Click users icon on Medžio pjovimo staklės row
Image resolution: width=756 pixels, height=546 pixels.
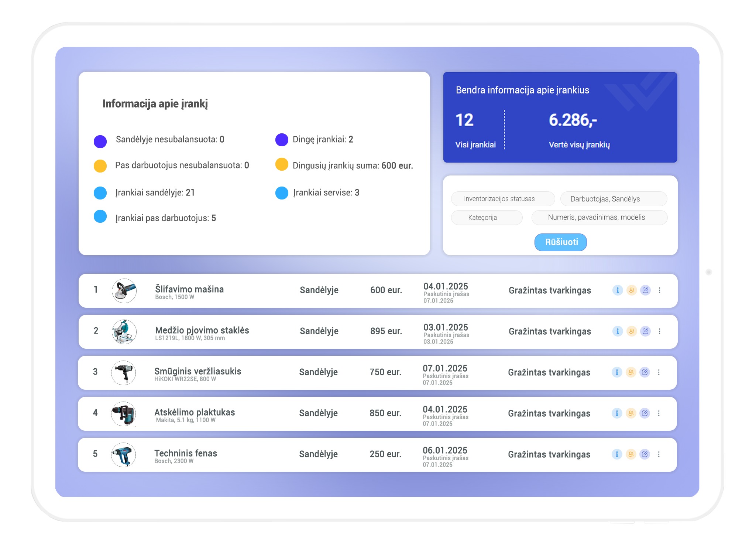632,331
